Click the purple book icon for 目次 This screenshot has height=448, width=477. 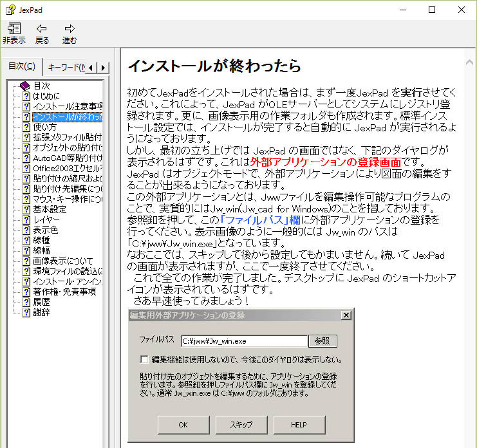pyautogui.click(x=25, y=86)
